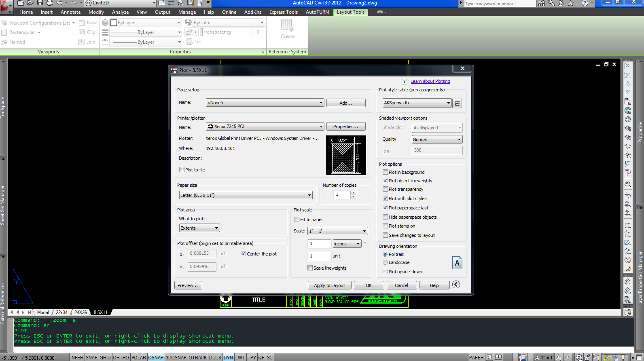Open the What to plot Extents dropdown
This screenshot has height=361, width=644.
(199, 228)
